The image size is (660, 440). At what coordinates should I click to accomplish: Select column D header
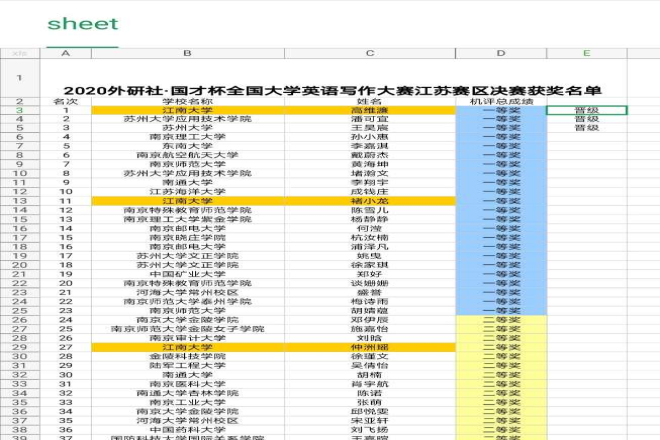coord(500,53)
